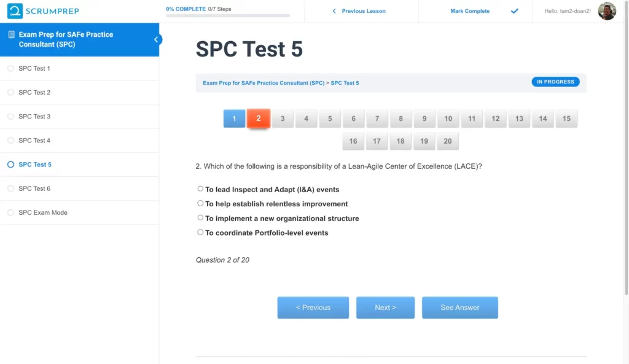629x364 pixels.
Task: Click the IN PROGRESS status badge
Action: pyautogui.click(x=555, y=82)
